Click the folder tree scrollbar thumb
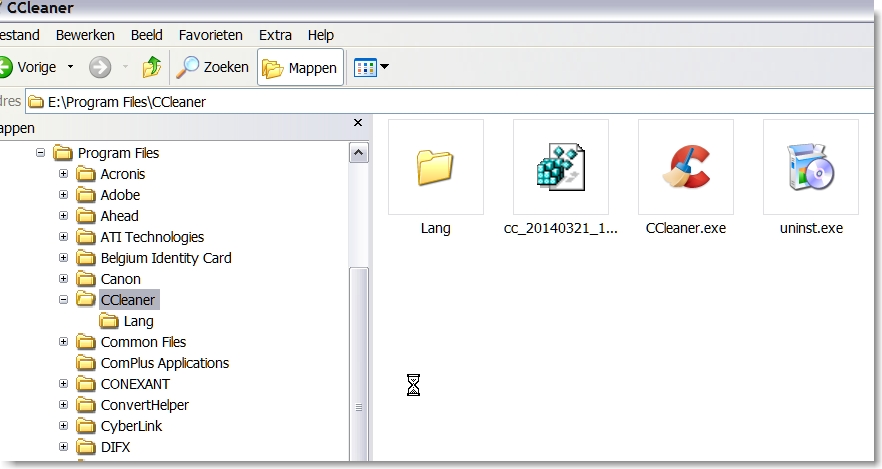 [x=359, y=366]
